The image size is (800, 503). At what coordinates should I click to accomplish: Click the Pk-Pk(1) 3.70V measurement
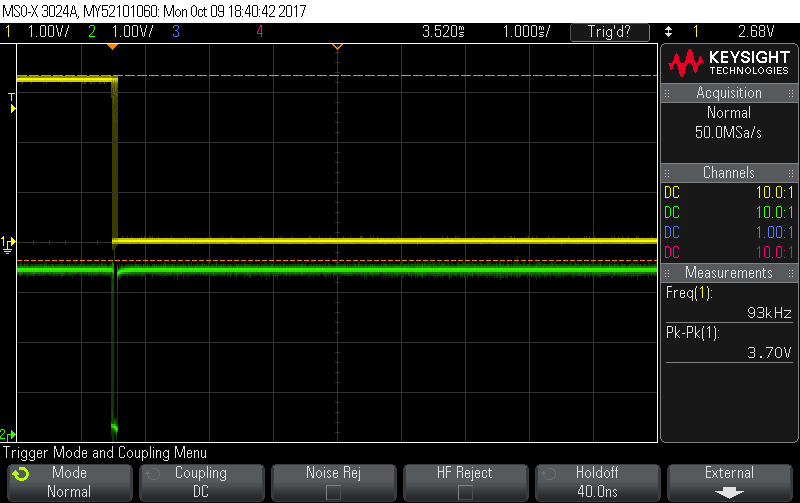pyautogui.click(x=729, y=343)
